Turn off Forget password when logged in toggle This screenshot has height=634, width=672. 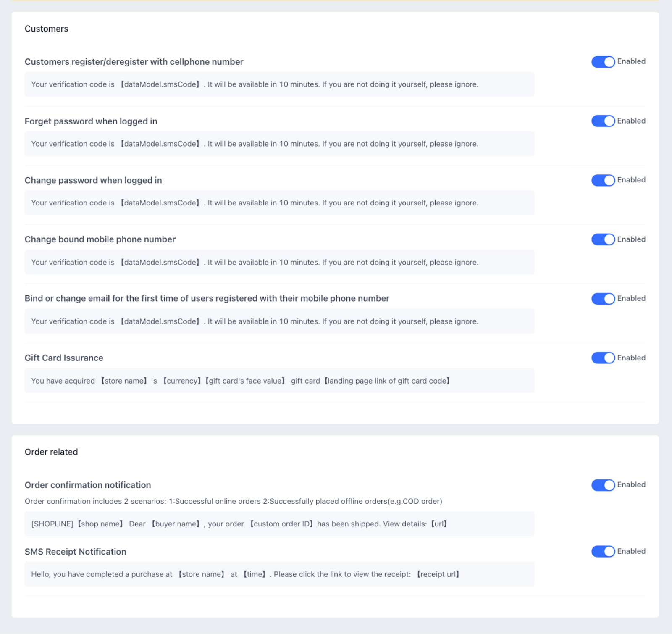pyautogui.click(x=603, y=121)
